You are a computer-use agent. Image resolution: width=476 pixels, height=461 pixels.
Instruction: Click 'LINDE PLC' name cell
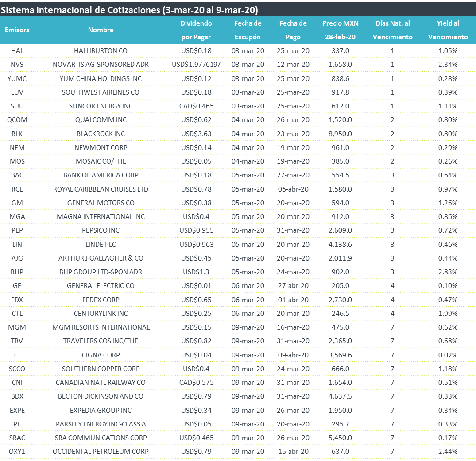pos(101,245)
